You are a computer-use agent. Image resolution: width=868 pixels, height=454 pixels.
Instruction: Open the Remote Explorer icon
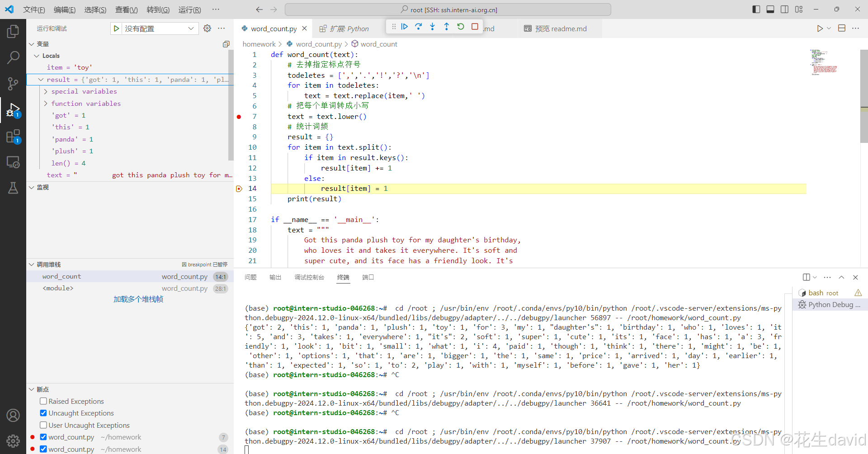click(13, 162)
